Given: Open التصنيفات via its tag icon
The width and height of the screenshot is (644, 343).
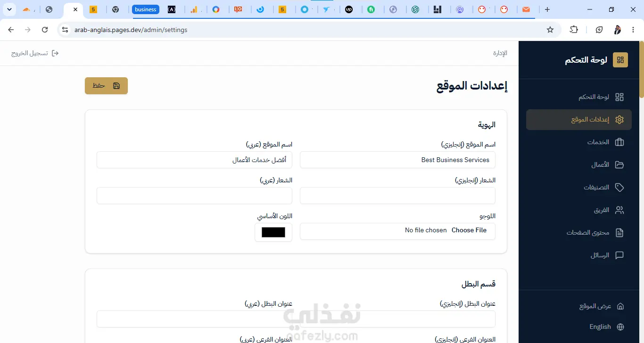Looking at the screenshot, I should point(619,188).
